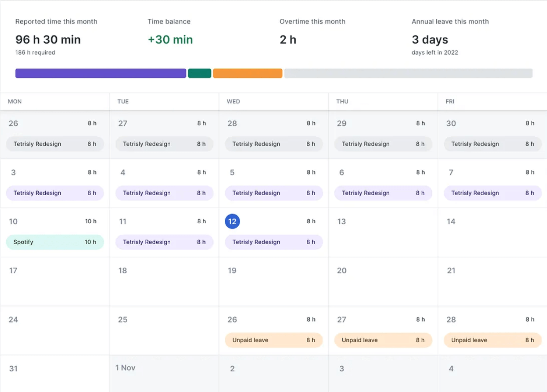Select the empty day cell for 21
The image size is (547, 392).
click(492, 284)
